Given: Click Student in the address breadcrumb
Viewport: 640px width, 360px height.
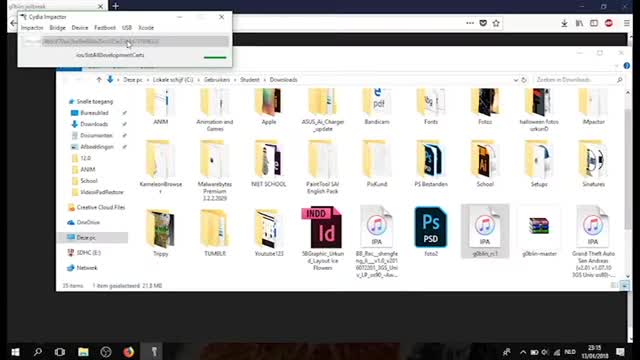Looking at the screenshot, I should (x=249, y=80).
